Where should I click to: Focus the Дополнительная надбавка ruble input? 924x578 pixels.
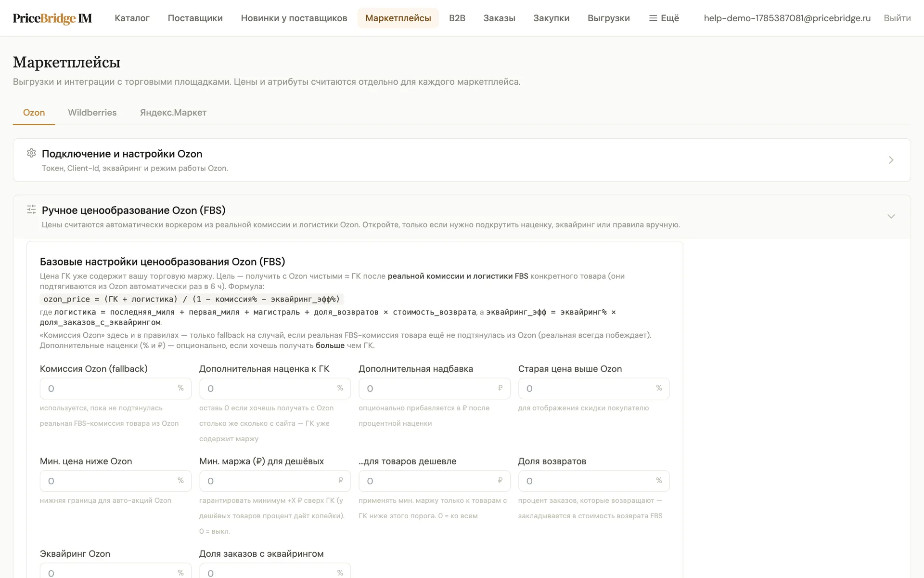click(434, 389)
